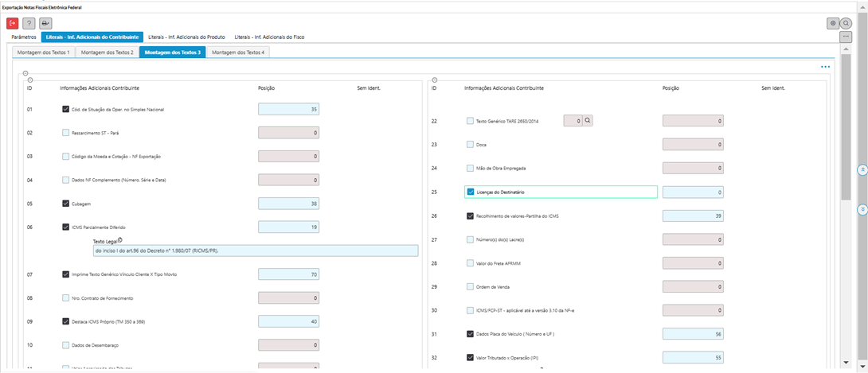Click the Texto Legal input field
The width and height of the screenshot is (868, 373).
(255, 251)
